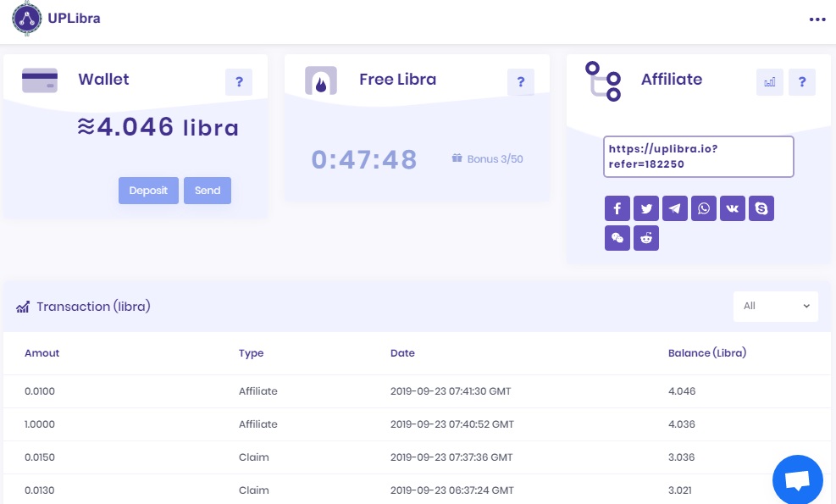836x504 pixels.
Task: Open the All transaction filter dropdown
Action: (x=776, y=306)
